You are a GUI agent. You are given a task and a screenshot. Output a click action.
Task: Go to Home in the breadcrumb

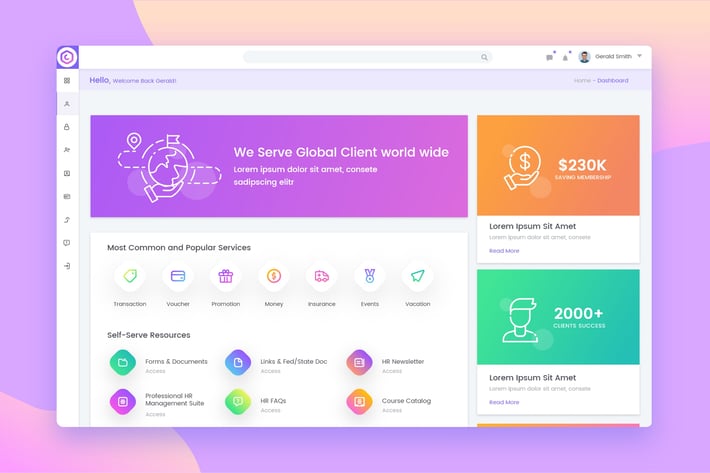pyautogui.click(x=582, y=81)
